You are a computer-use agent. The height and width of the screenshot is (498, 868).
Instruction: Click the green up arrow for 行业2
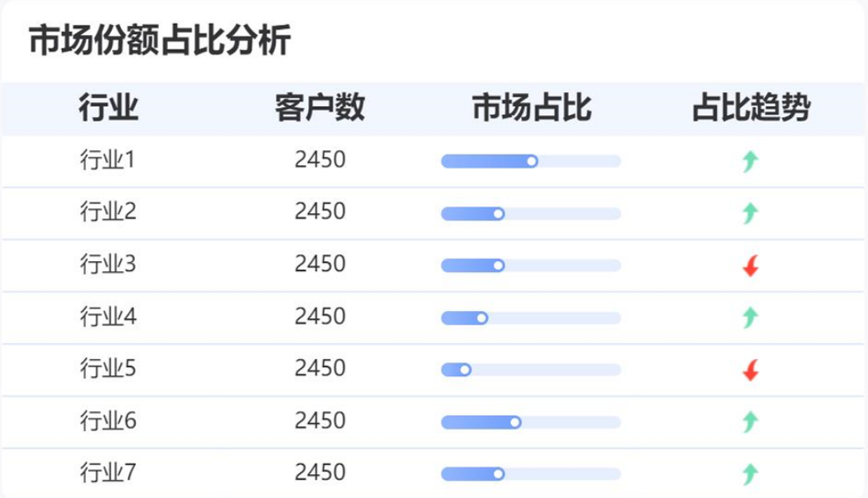(x=750, y=213)
